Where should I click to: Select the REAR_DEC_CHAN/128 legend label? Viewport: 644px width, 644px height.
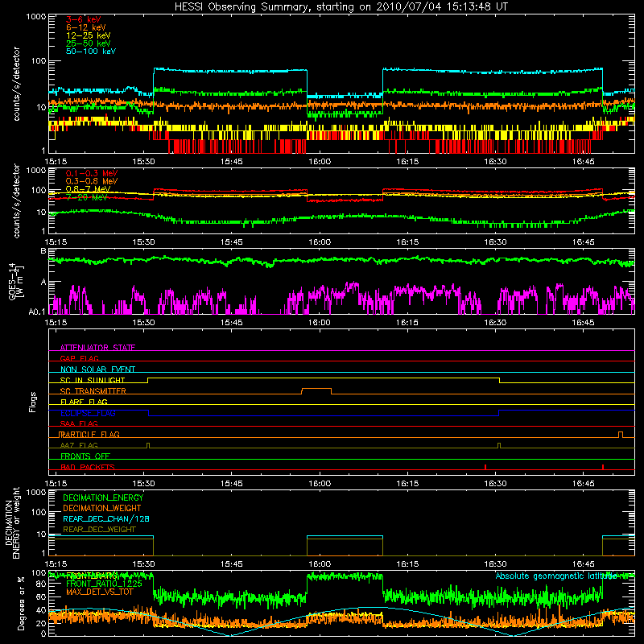pos(106,518)
